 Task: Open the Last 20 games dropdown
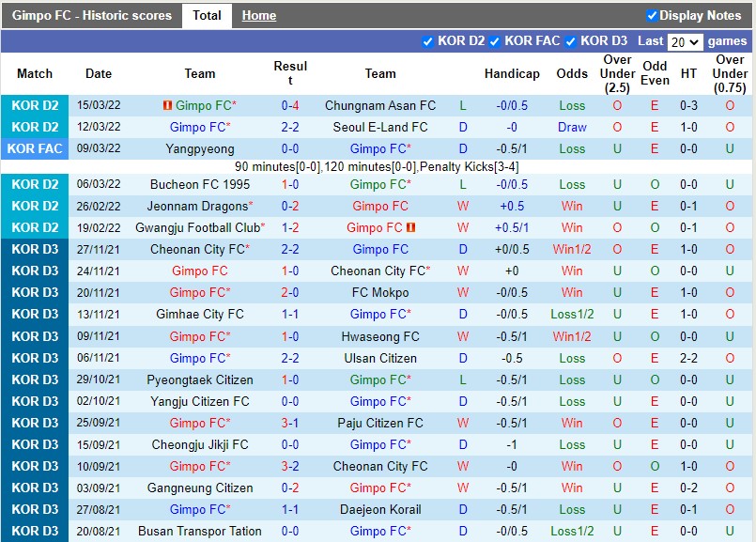(685, 42)
